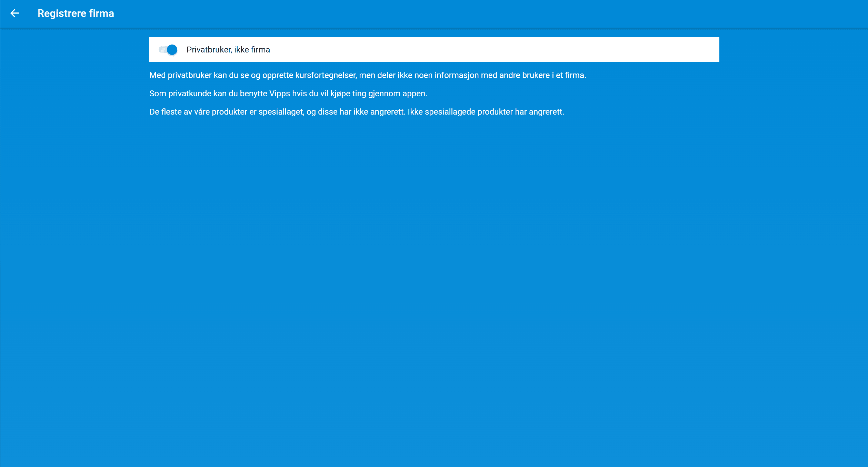This screenshot has width=868, height=467.
Task: Click the word 'spesiallaget' in last paragraph
Action: click(281, 112)
